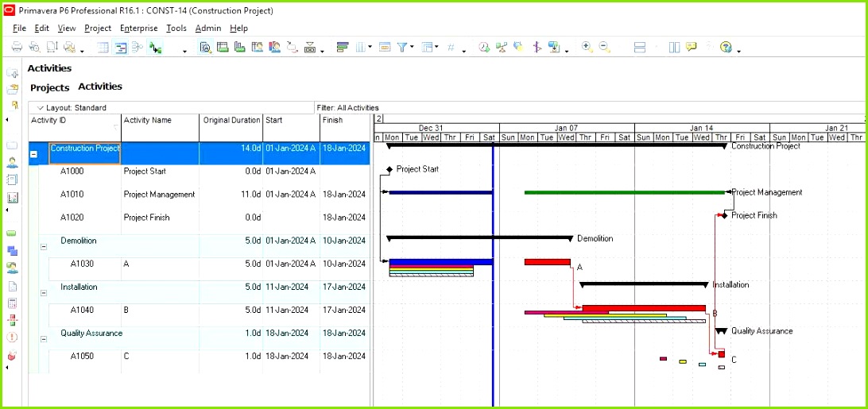Click the Project Start milestone diamond
868x409 pixels.
coord(389,169)
